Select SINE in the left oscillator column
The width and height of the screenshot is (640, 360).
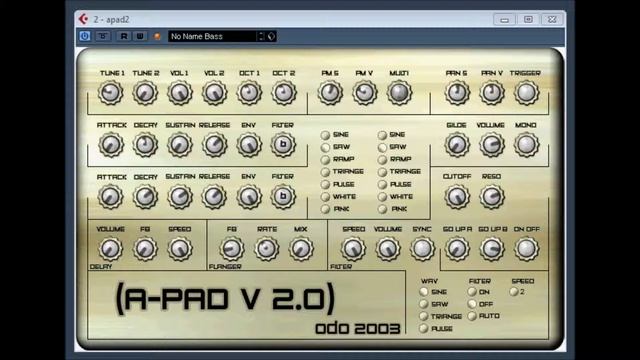(x=325, y=135)
